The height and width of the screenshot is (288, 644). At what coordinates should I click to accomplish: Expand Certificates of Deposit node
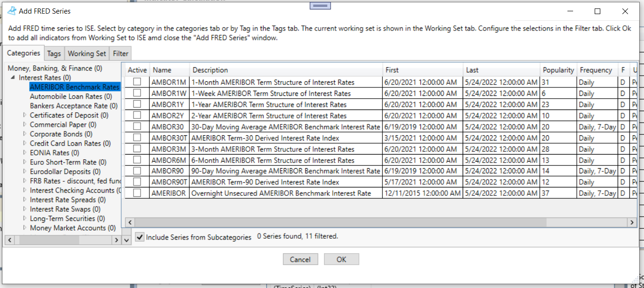tap(25, 115)
